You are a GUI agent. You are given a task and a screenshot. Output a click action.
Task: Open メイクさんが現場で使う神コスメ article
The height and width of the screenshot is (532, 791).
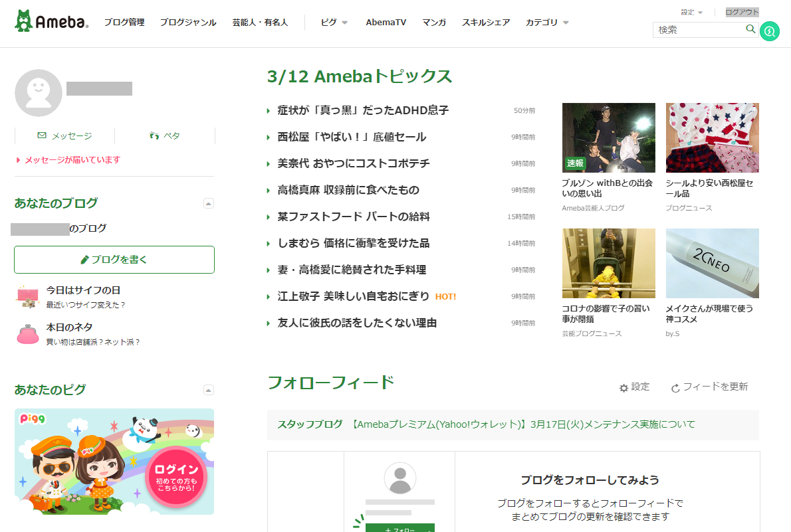point(709,313)
